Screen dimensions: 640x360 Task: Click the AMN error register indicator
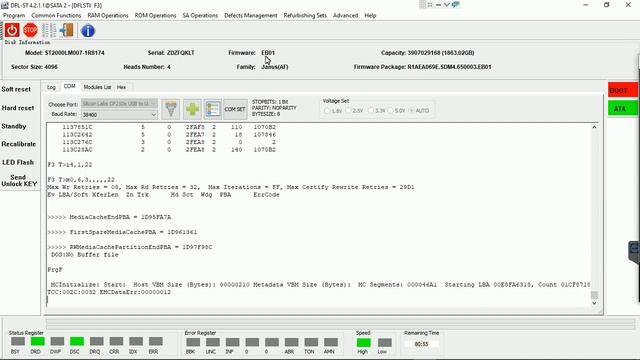(331, 342)
